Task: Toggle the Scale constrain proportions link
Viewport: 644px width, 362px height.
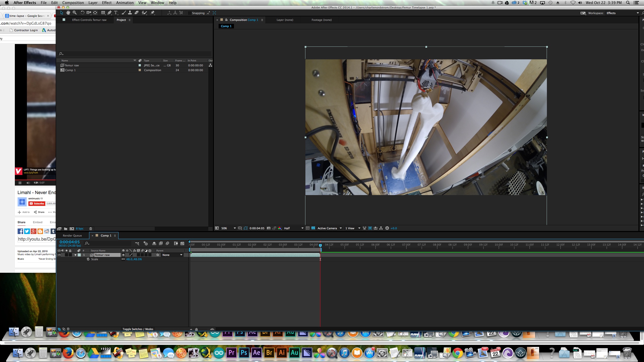Action: coord(123,259)
